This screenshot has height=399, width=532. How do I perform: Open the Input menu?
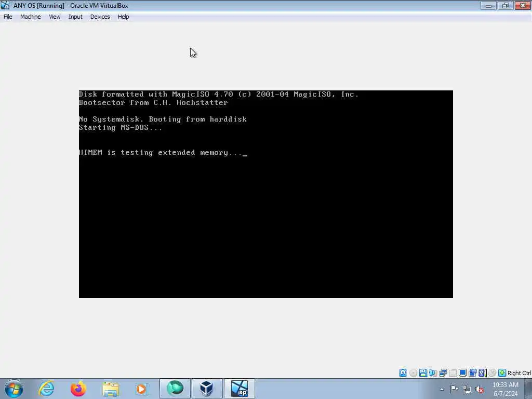[75, 17]
